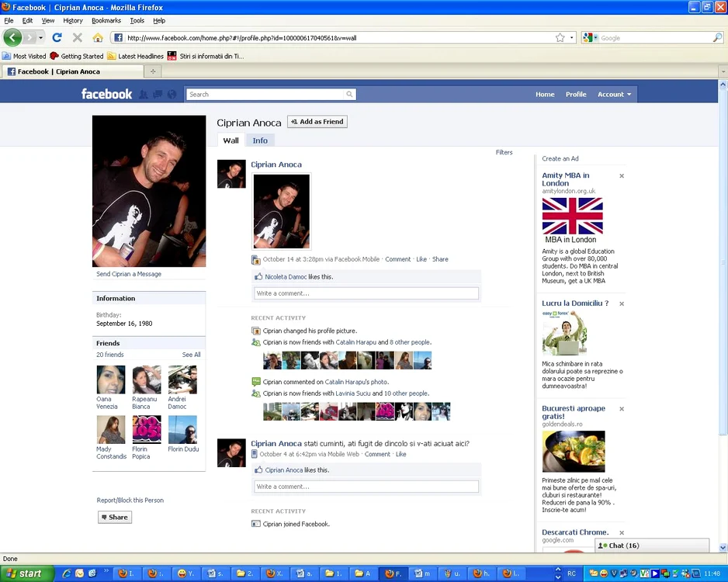Click Getting Started bookmark
This screenshot has height=582, width=728.
(77, 56)
